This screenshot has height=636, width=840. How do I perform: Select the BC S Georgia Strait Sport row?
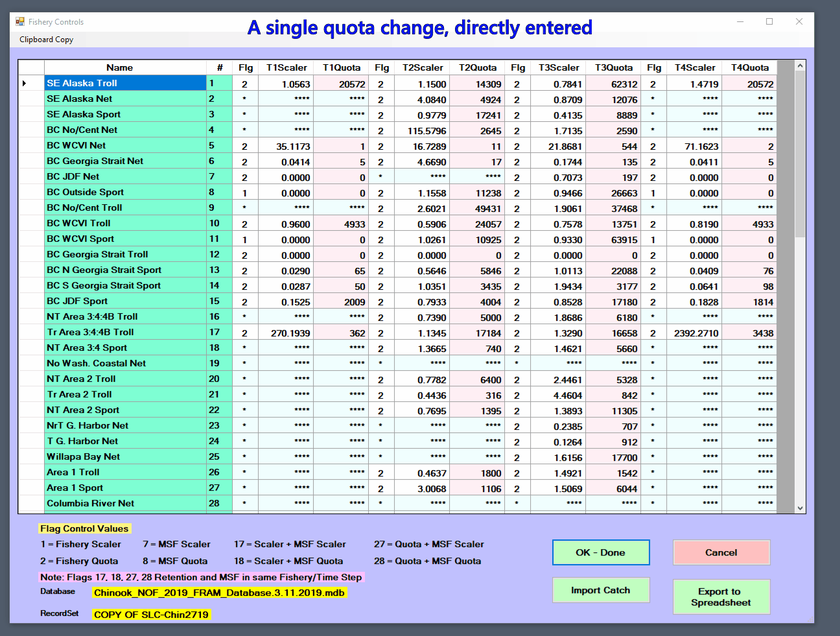[x=125, y=285]
